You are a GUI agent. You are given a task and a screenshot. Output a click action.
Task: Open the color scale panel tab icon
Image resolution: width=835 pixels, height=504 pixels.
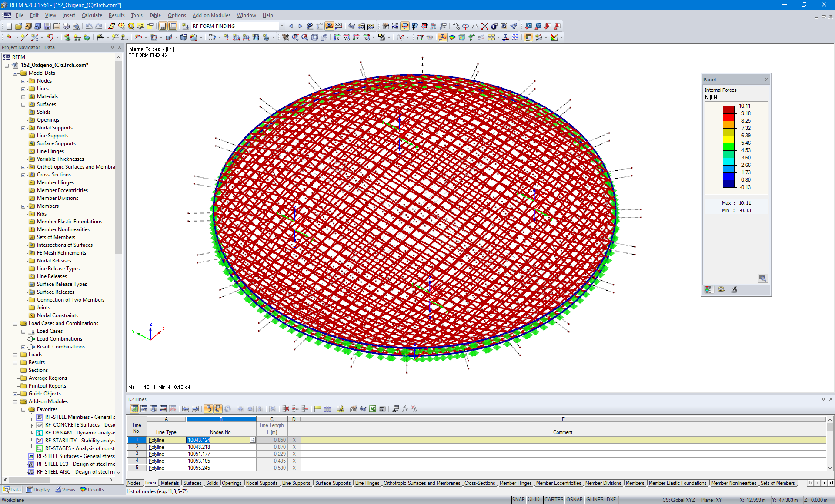(708, 289)
